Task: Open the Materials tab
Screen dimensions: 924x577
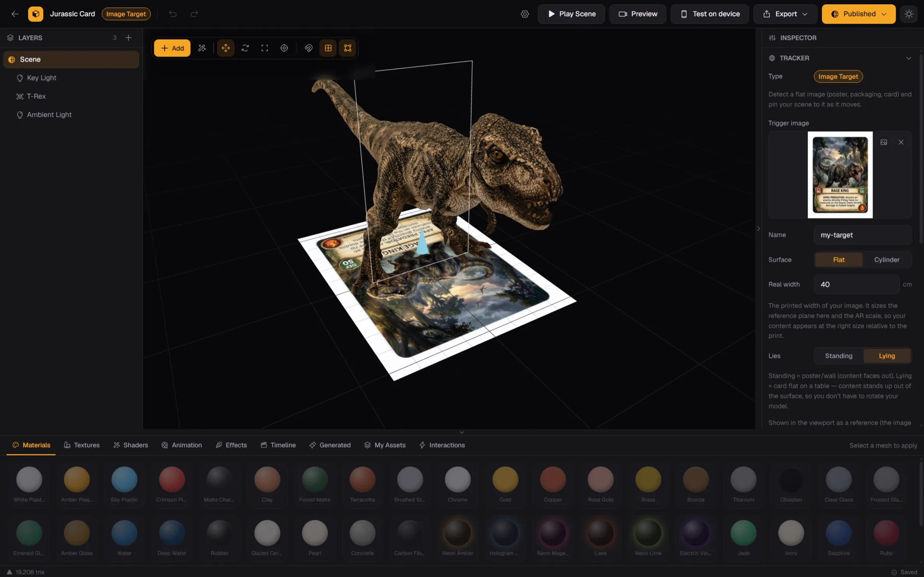Action: pyautogui.click(x=31, y=445)
